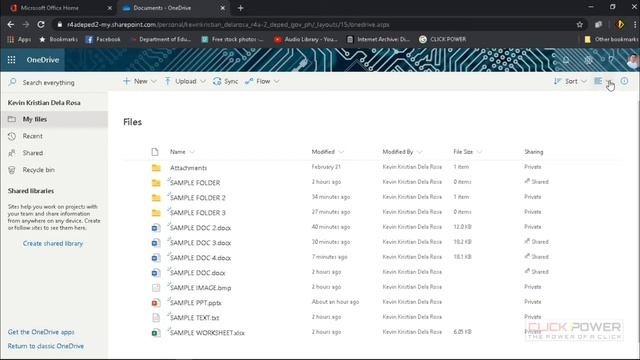The height and width of the screenshot is (360, 640).
Task: Click the SAMPLE FOLDER 3 folder icon
Action: coord(156,213)
